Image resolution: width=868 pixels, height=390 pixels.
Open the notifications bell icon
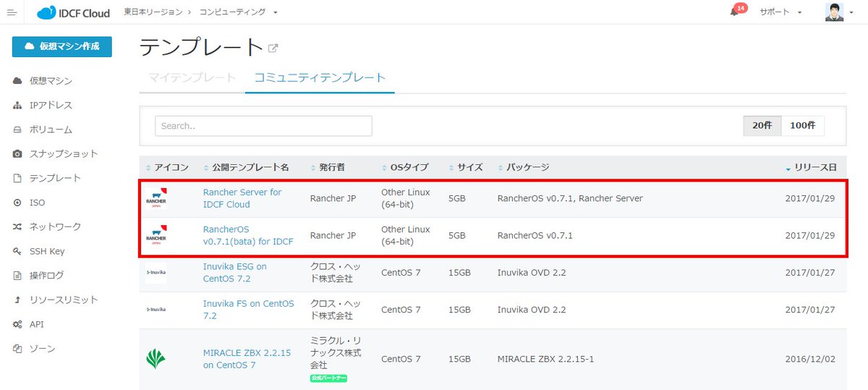tap(734, 12)
